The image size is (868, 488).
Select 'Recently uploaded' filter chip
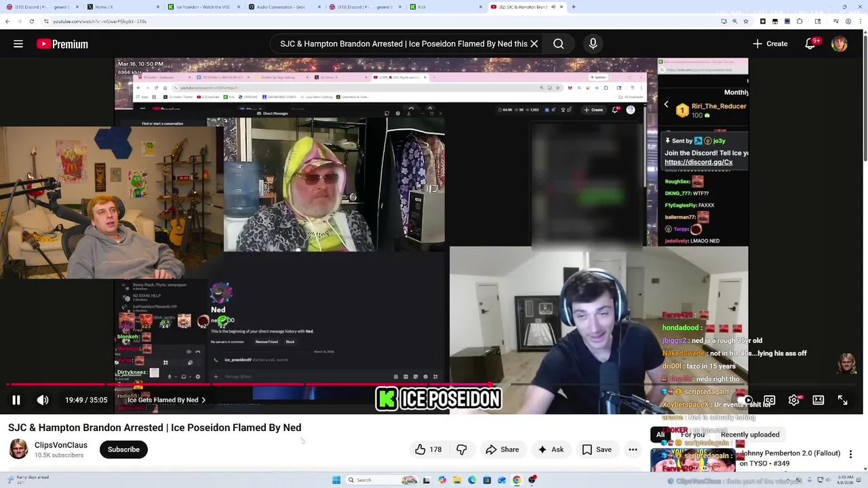[x=750, y=434]
